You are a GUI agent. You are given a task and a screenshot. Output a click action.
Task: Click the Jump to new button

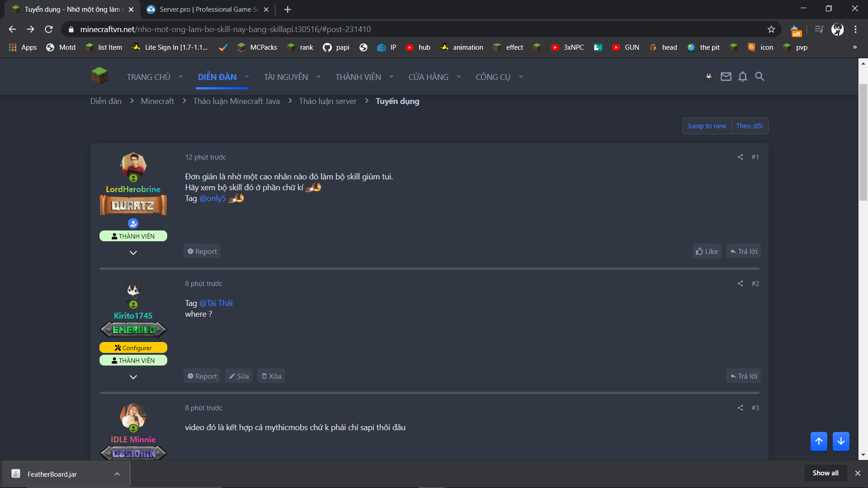[x=707, y=126]
